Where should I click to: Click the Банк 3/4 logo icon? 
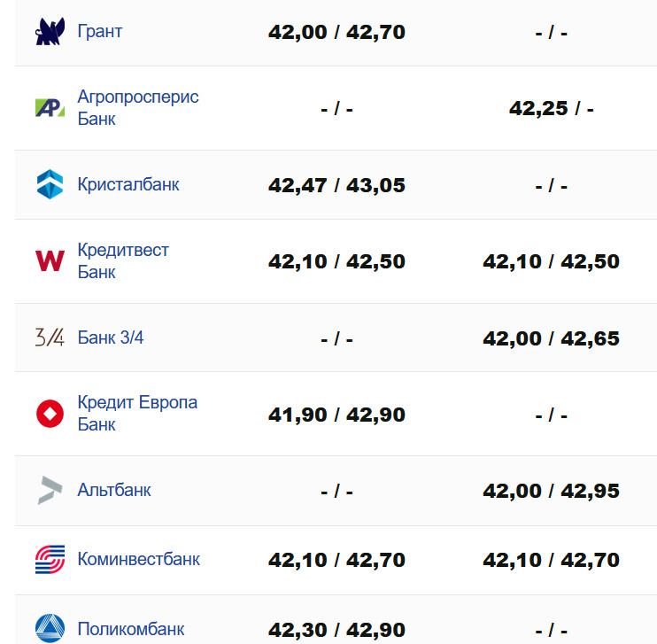[50, 338]
